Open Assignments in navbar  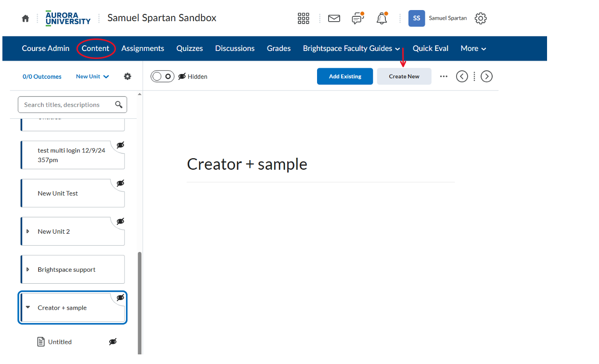142,49
